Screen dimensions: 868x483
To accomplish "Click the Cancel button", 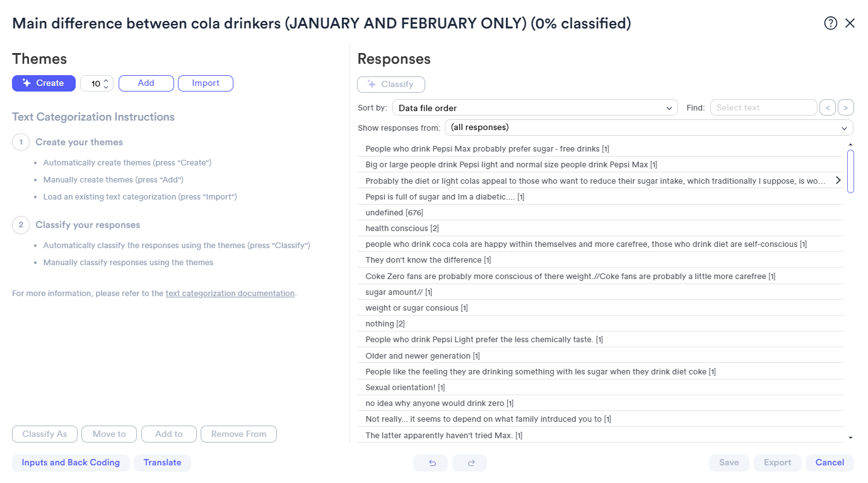I will click(x=830, y=463).
